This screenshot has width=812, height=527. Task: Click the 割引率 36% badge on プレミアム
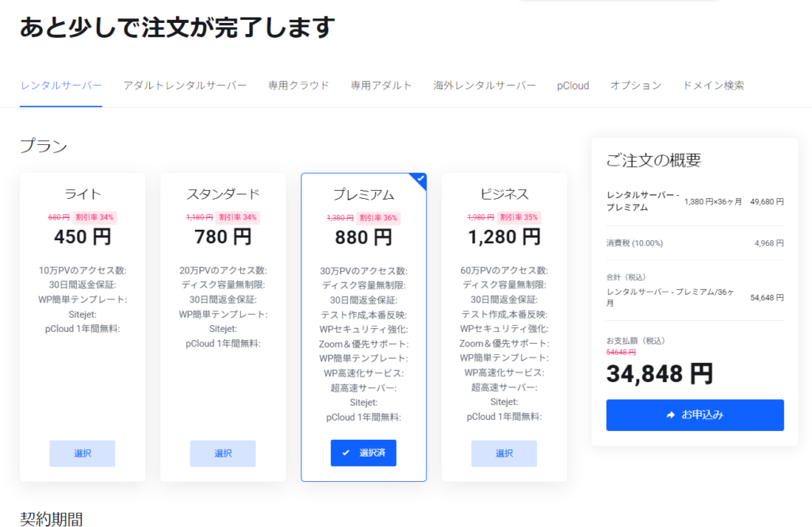tap(379, 218)
